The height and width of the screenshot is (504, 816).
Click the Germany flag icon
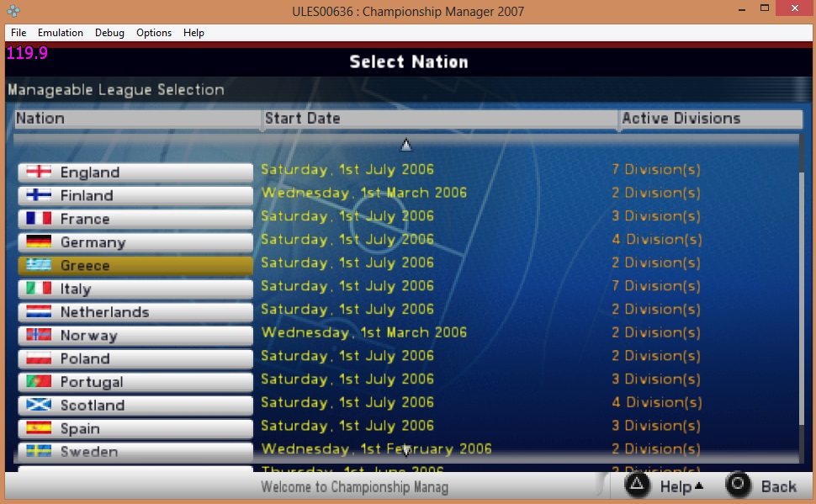click(x=39, y=242)
